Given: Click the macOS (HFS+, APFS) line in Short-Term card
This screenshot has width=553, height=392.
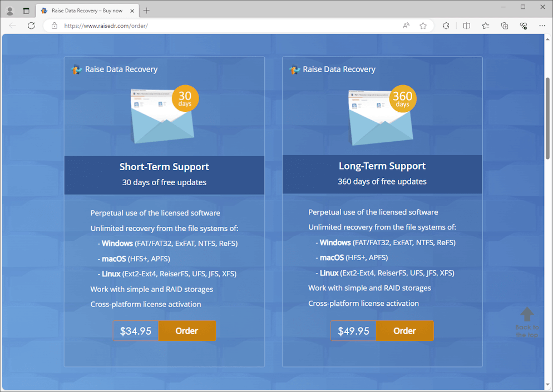Looking at the screenshot, I should pos(134,259).
